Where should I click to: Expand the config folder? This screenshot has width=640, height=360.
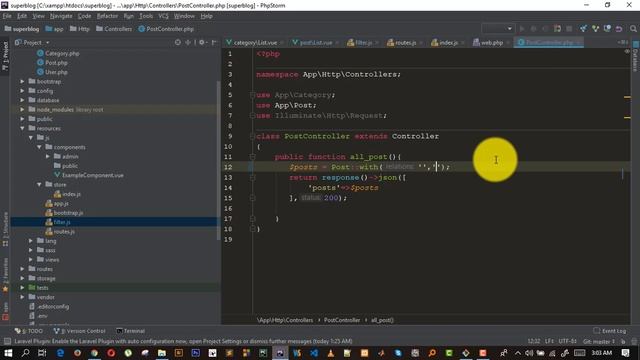click(22, 91)
